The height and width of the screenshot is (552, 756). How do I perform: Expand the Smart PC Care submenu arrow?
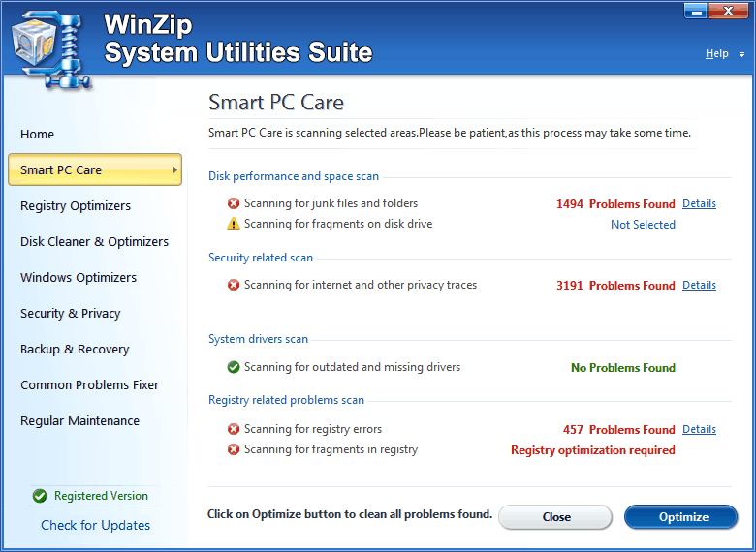pos(175,169)
